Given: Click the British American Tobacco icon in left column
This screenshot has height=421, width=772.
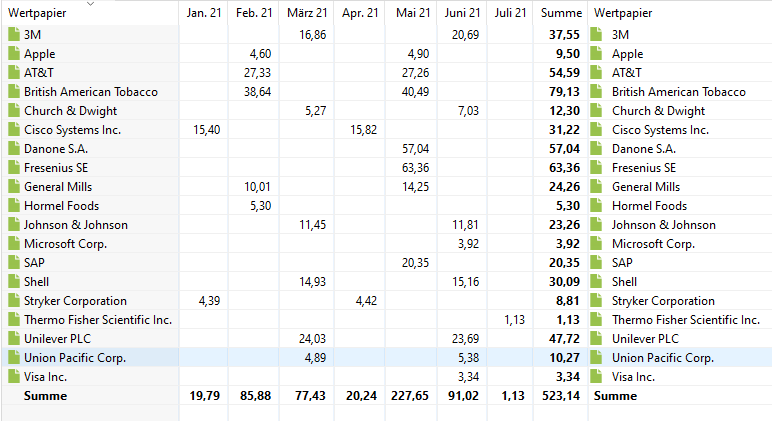Looking at the screenshot, I should pyautogui.click(x=14, y=92).
